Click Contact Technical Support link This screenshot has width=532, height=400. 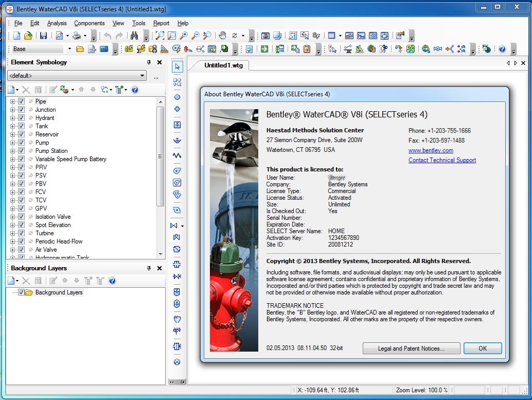pos(442,160)
